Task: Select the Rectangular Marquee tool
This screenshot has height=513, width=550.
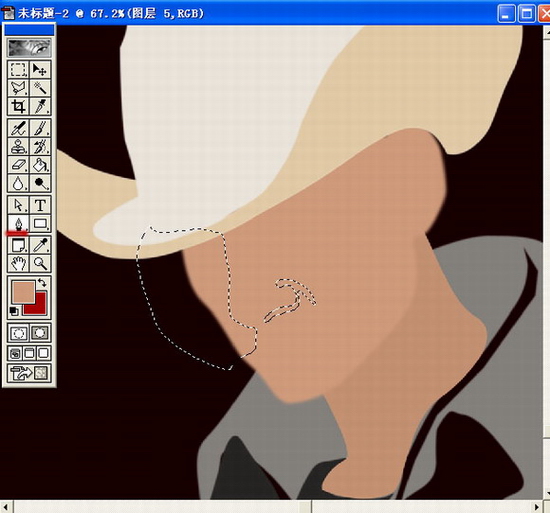Action: 18,69
